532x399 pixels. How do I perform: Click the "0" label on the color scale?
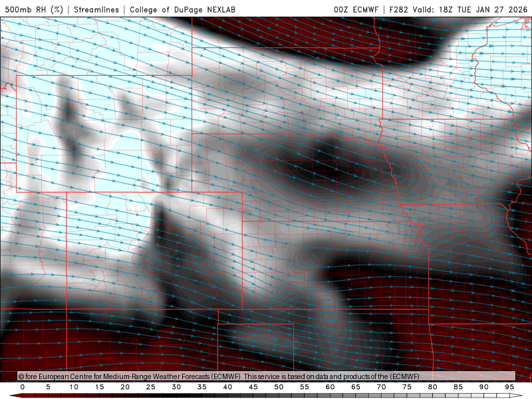point(23,387)
